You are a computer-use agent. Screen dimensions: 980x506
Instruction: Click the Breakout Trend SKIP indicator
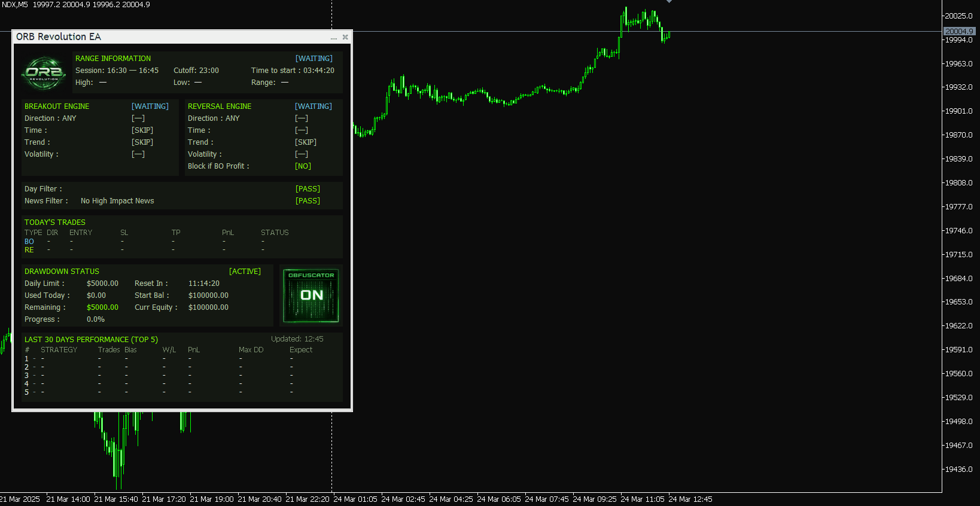point(142,142)
